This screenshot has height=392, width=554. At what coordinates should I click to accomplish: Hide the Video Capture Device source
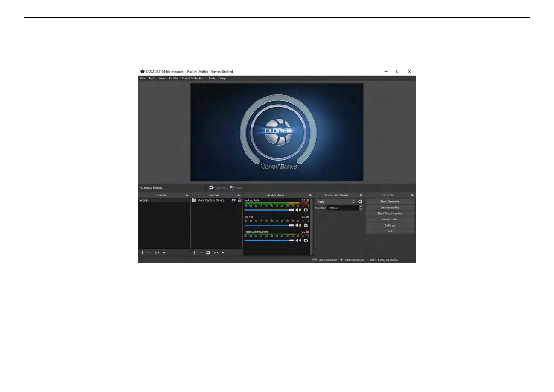click(233, 200)
